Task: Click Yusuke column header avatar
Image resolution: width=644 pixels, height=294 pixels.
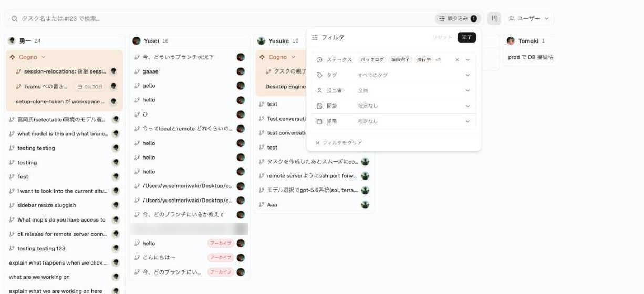Action: (x=261, y=41)
